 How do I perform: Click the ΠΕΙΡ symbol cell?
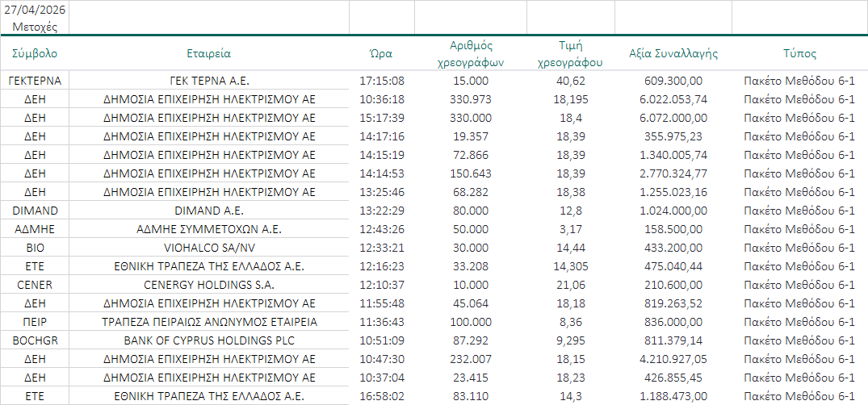pos(35,322)
